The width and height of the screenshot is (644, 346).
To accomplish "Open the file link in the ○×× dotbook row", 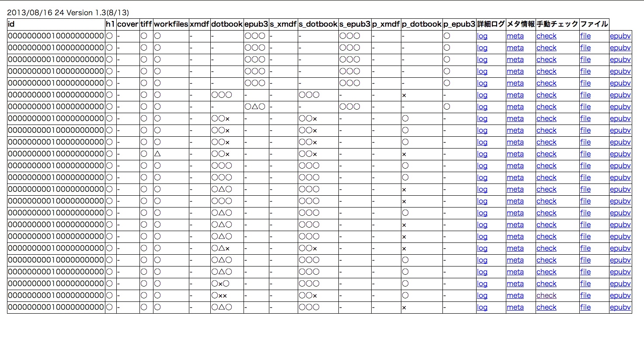I will (585, 296).
